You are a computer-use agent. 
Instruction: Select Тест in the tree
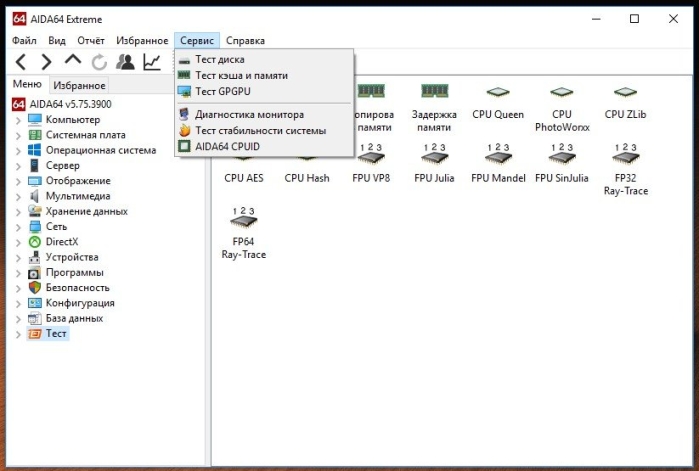coord(47,333)
